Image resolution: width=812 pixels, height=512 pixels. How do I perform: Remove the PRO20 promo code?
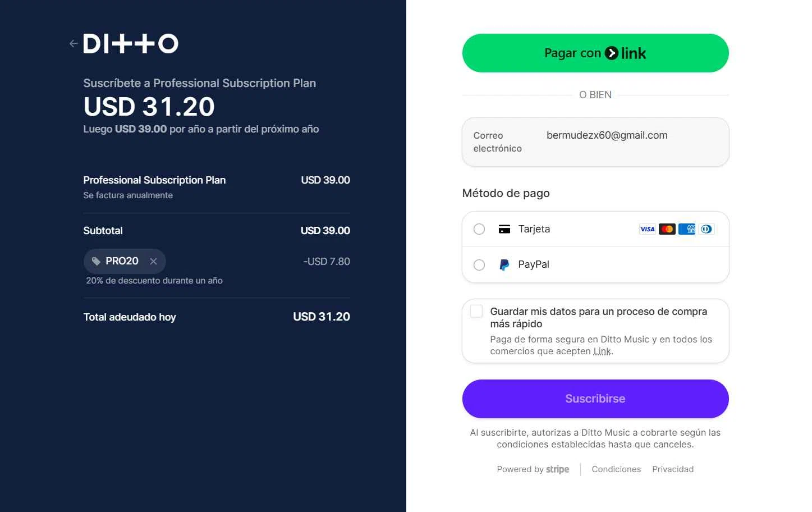(x=153, y=261)
